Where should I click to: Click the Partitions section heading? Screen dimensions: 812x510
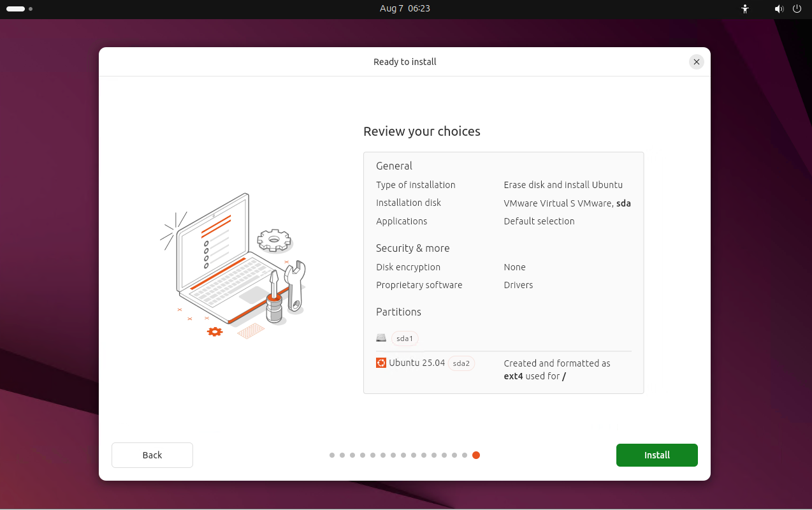[x=398, y=312]
